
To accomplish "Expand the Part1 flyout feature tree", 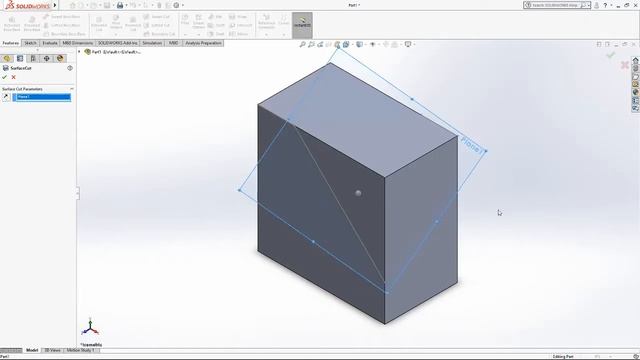I will point(79,52).
